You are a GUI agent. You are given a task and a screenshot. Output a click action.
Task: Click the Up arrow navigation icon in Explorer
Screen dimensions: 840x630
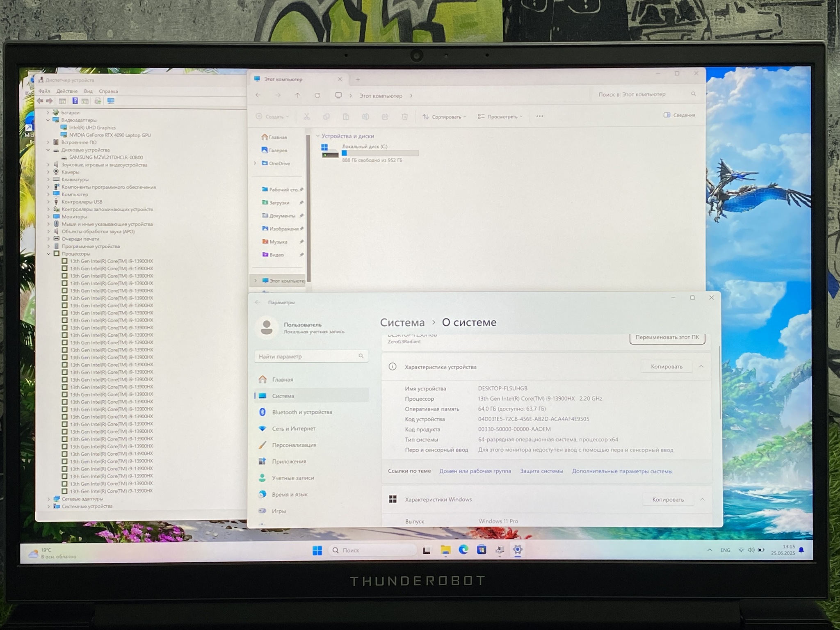click(x=297, y=96)
